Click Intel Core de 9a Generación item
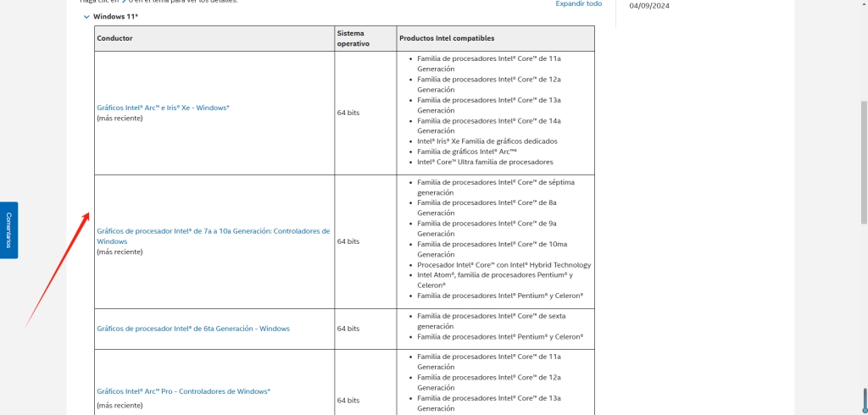 (487, 229)
